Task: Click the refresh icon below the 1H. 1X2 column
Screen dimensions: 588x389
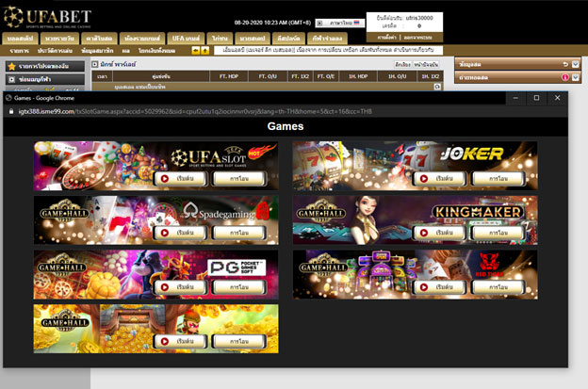Action: pos(437,87)
